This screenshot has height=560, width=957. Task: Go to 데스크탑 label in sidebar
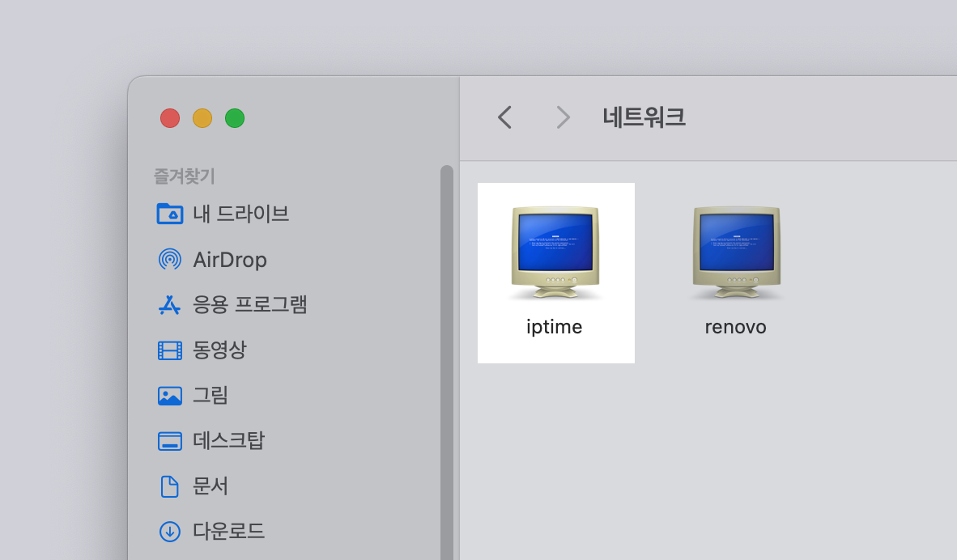pos(228,440)
